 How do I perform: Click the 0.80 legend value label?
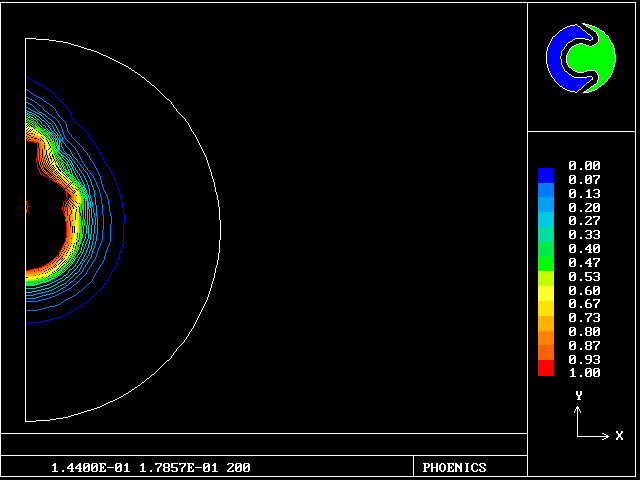pos(583,331)
